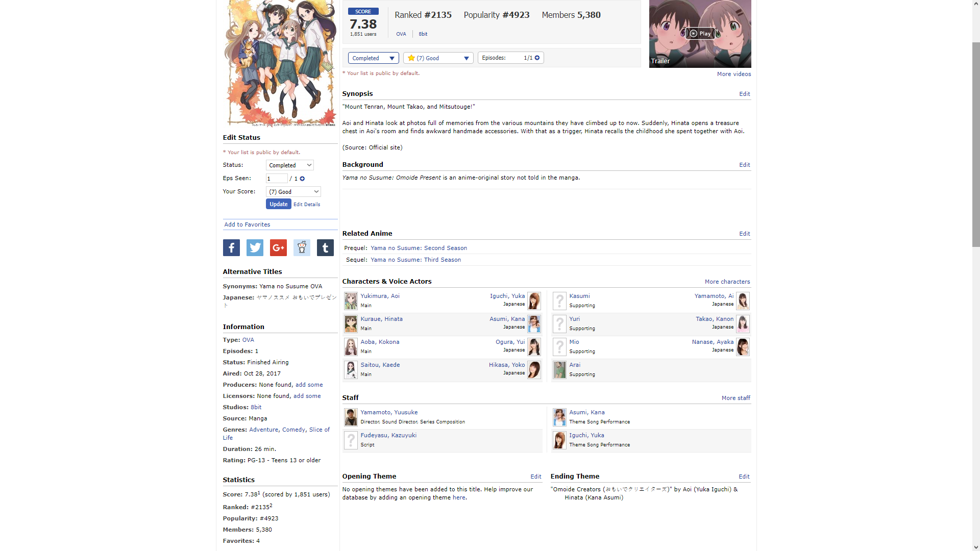Open Yama no Susume: Second Season

pos(419,248)
